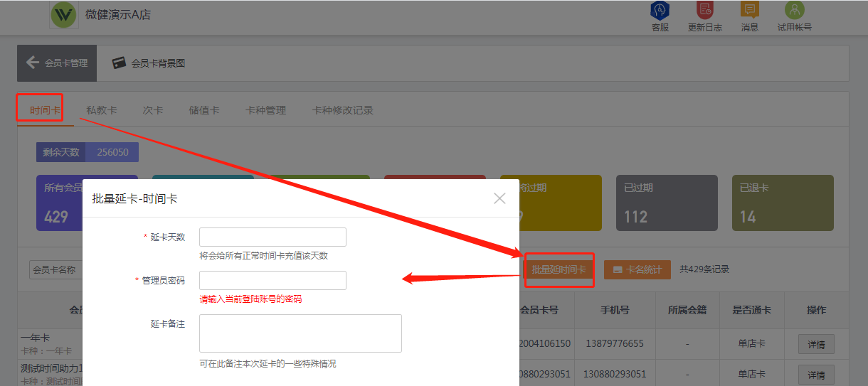Switch to the 私教卡 tab
This screenshot has height=386, width=868.
coord(102,110)
